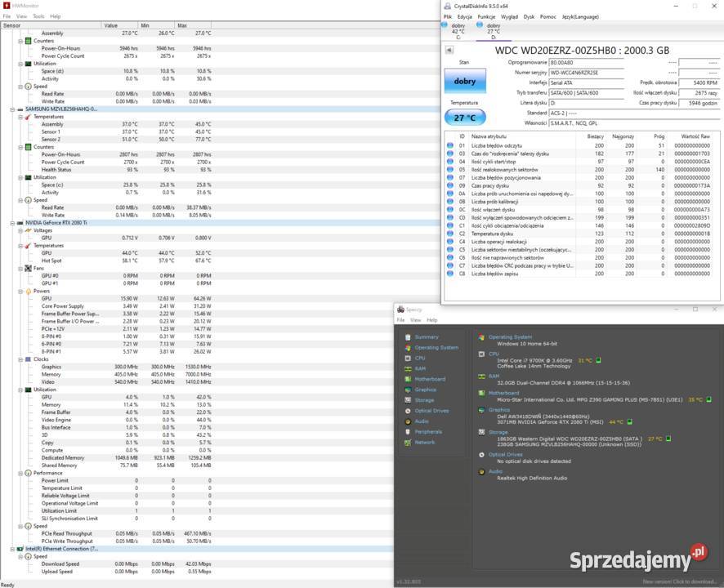Click the Operating System heading link in summary
The width and height of the screenshot is (724, 588).
tap(510, 337)
